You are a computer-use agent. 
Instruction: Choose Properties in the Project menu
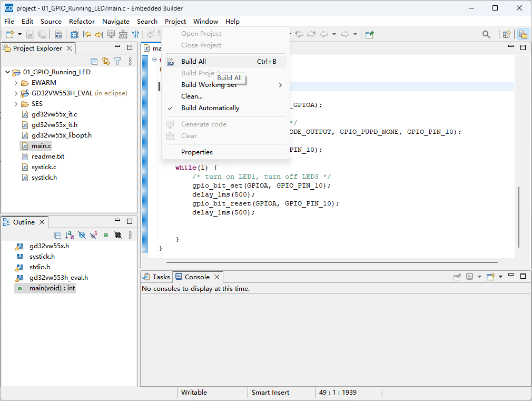(197, 152)
